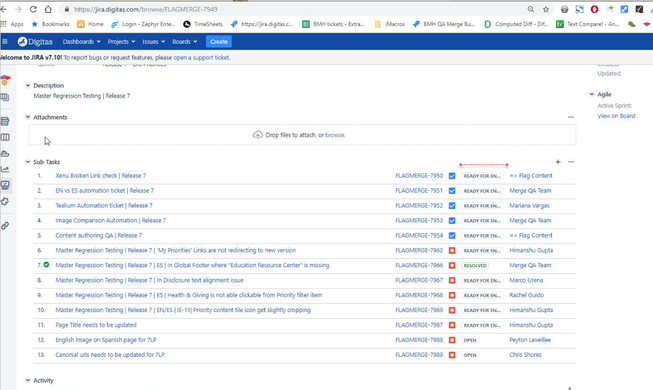Screen dimensions: 653x390
Task: Collapse the Sub-Tasks section
Action: pyautogui.click(x=27, y=162)
